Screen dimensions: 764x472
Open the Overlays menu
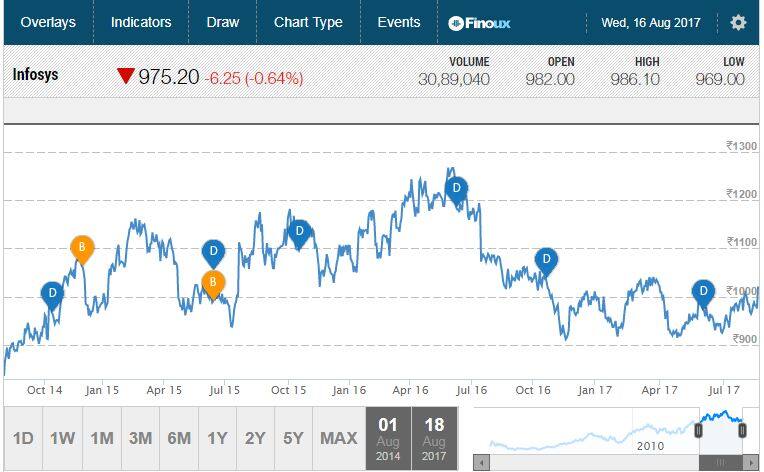coord(48,22)
